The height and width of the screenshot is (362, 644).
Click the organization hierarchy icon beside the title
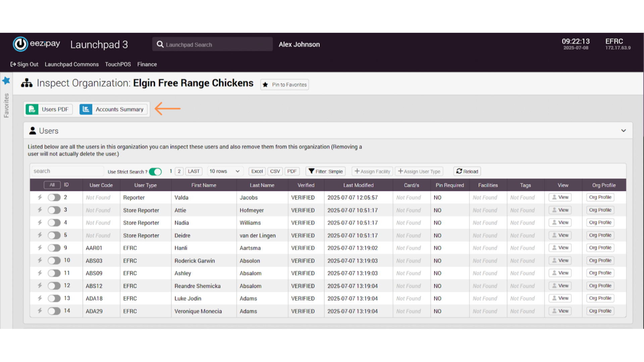pyautogui.click(x=27, y=83)
